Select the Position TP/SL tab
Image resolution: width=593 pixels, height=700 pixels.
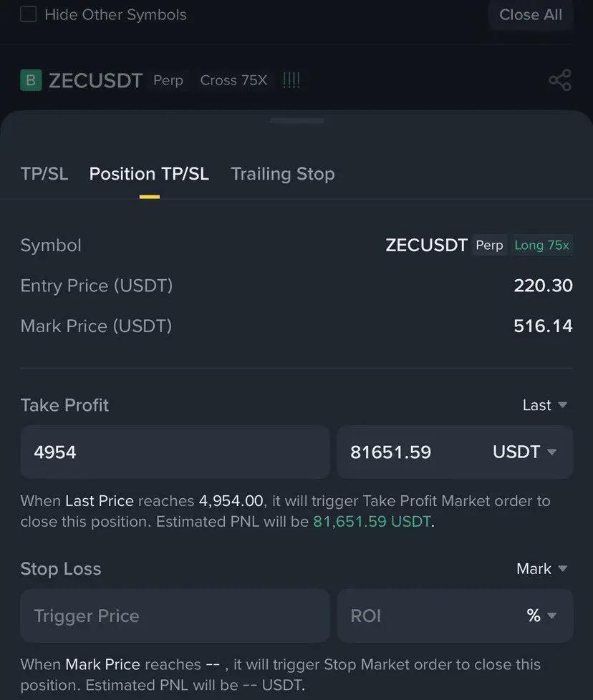(149, 174)
